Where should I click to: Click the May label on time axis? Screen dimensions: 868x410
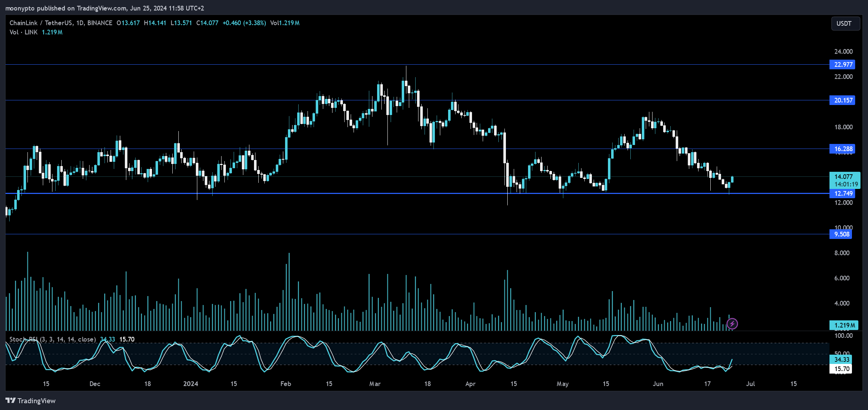563,384
